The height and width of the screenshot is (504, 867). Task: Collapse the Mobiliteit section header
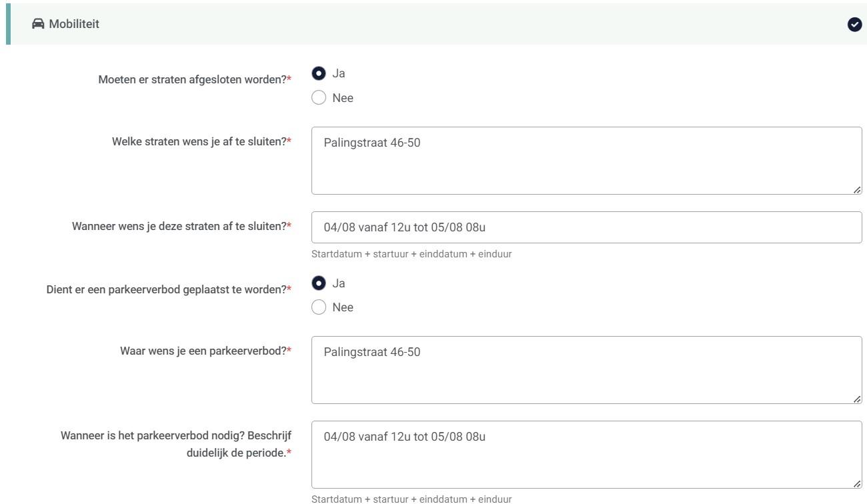tap(433, 24)
